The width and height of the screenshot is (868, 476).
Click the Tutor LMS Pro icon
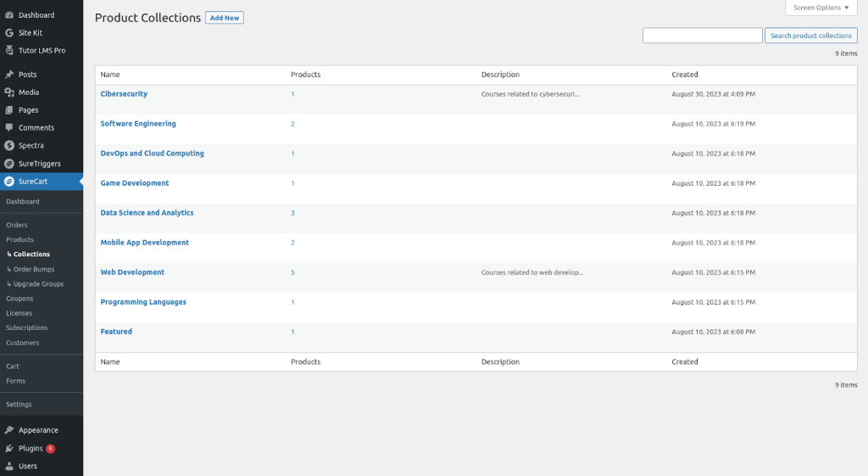point(9,51)
